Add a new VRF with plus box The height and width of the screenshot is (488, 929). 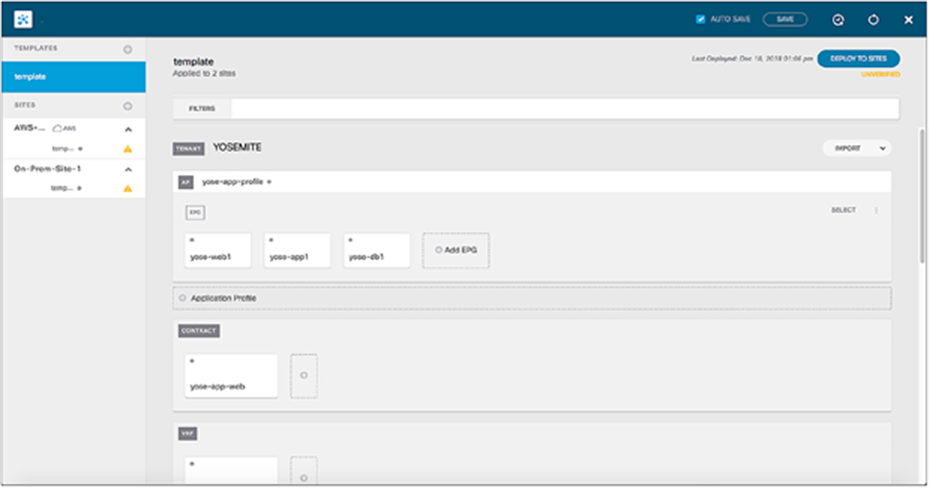304,471
